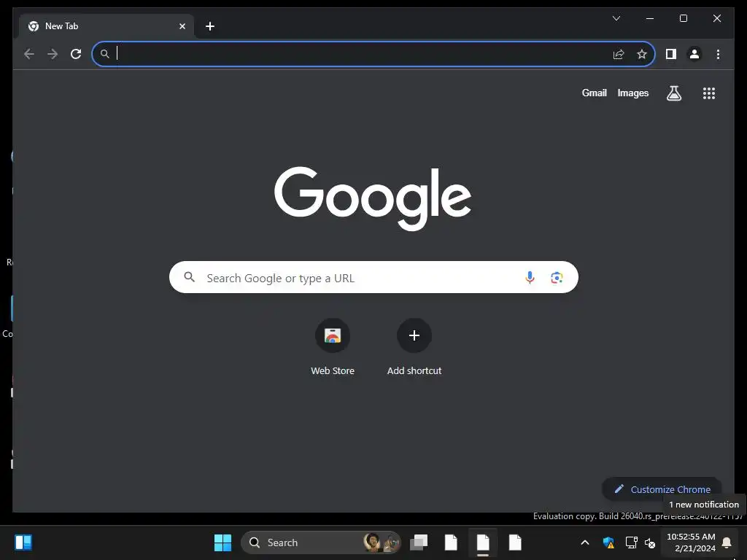Open Task View on taskbar
Screen dimensions: 747x560
[419, 542]
